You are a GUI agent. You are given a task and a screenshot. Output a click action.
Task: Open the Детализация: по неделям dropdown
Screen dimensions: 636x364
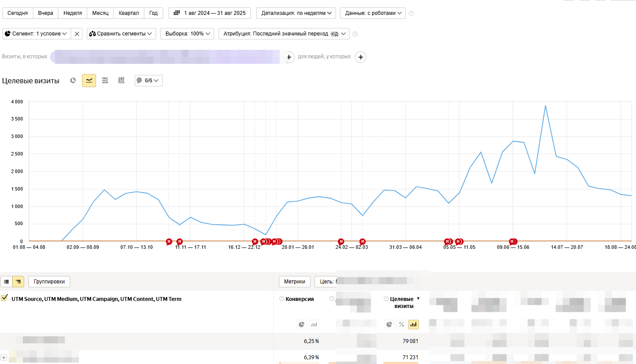(x=296, y=13)
